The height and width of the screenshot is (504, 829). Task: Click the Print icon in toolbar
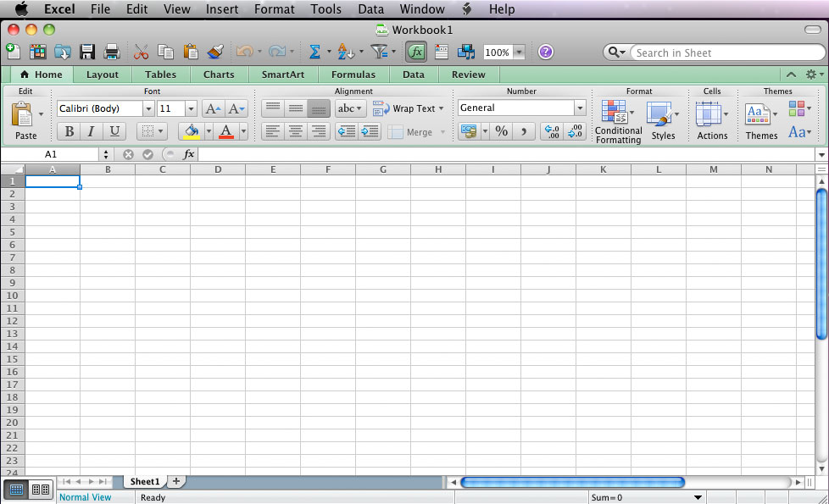point(111,53)
